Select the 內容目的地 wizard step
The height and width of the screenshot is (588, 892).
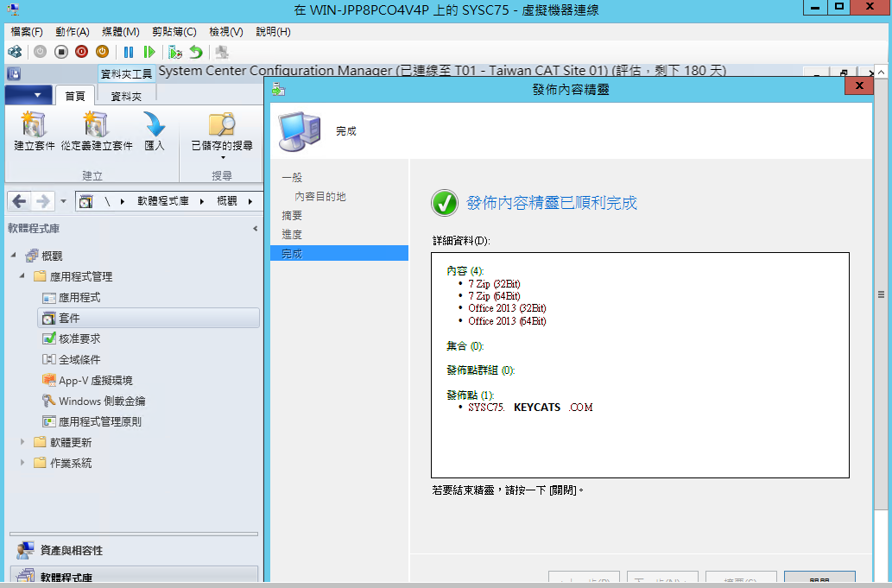320,196
